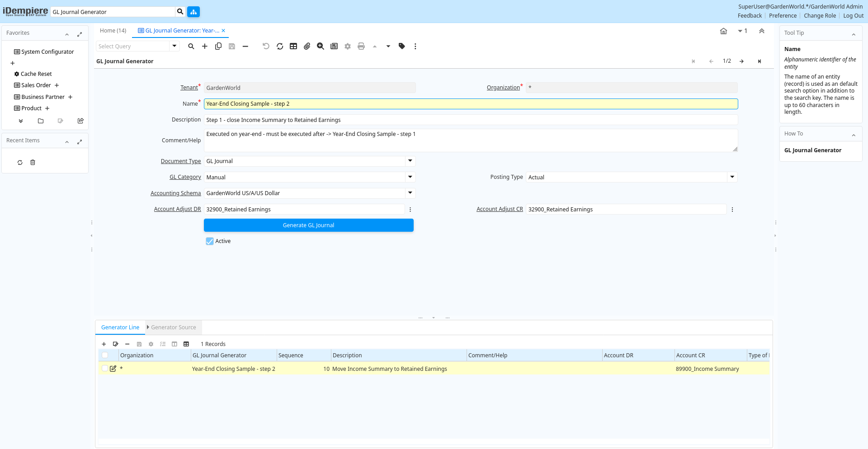Open the menu tree icon next to search
Viewport: 868px width, 449px height.
point(193,12)
